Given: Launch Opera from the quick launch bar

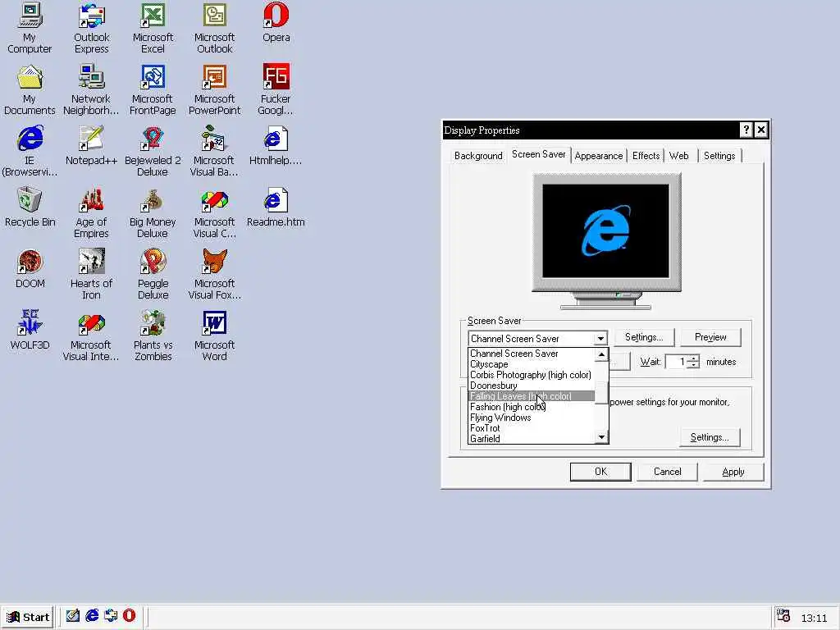Looking at the screenshot, I should coord(129,616).
